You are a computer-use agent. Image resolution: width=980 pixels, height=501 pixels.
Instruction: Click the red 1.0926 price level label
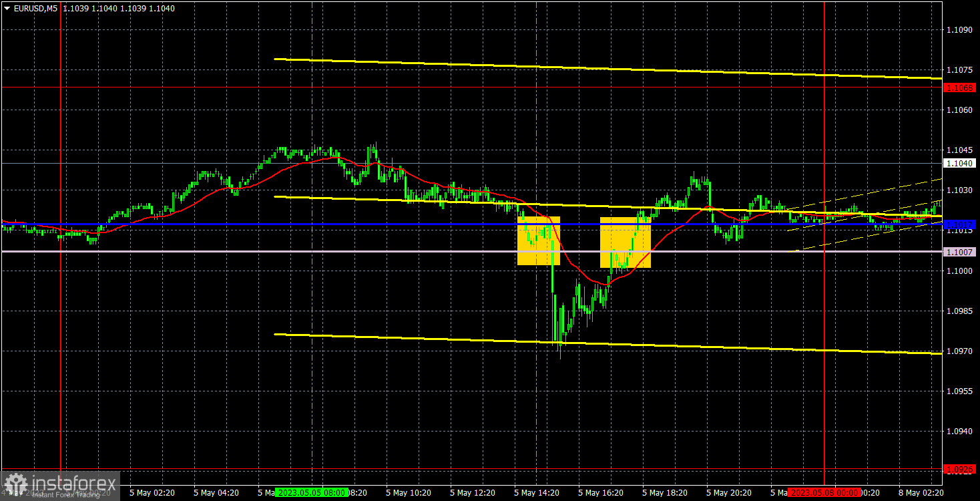click(960, 470)
